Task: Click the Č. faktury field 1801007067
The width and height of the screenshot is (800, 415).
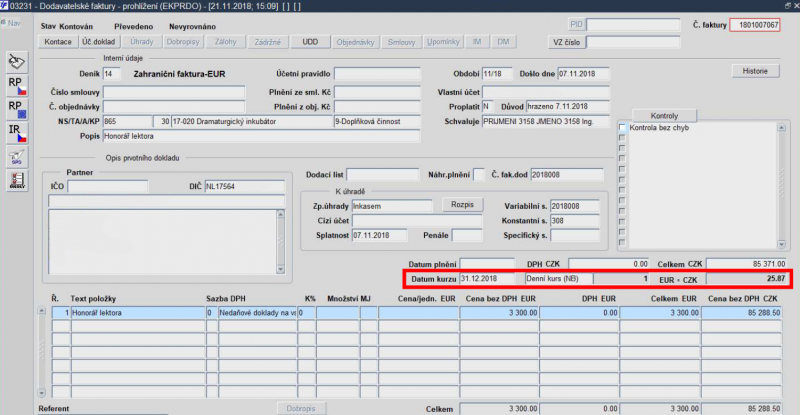Action: (x=755, y=25)
